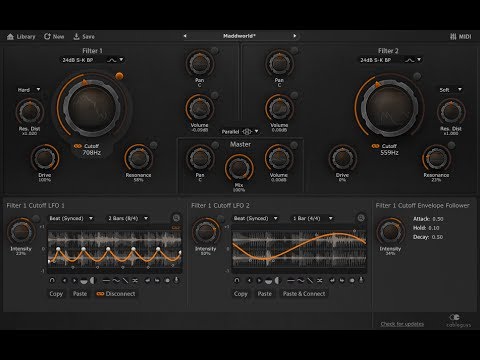Redo LFO 1 edit
The width and height of the screenshot is (480, 360).
[x=157, y=281]
